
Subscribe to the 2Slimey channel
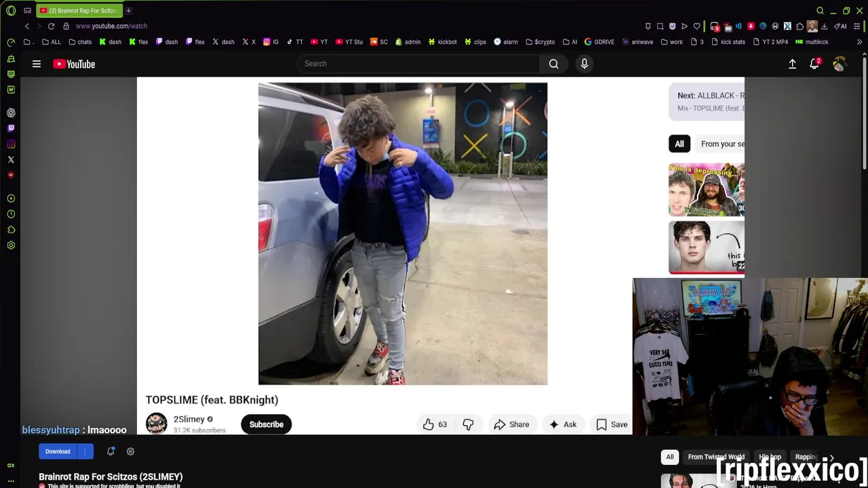click(266, 424)
